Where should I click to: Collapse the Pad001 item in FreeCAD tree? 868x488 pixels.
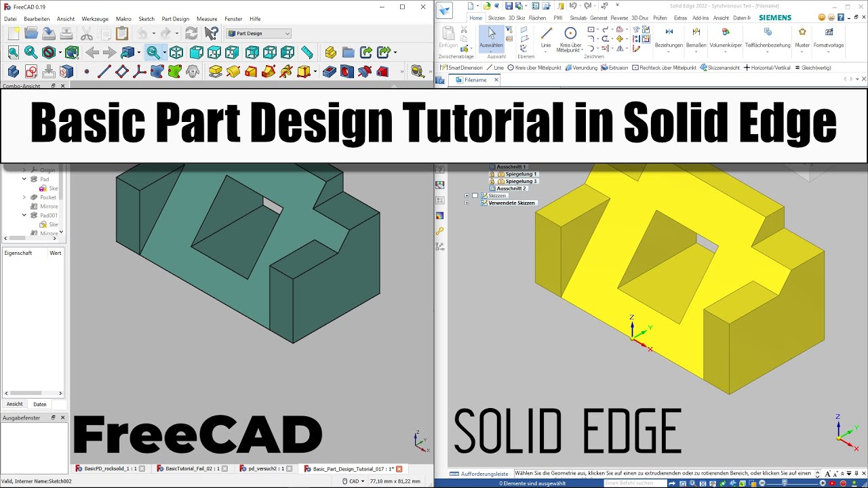click(x=24, y=215)
